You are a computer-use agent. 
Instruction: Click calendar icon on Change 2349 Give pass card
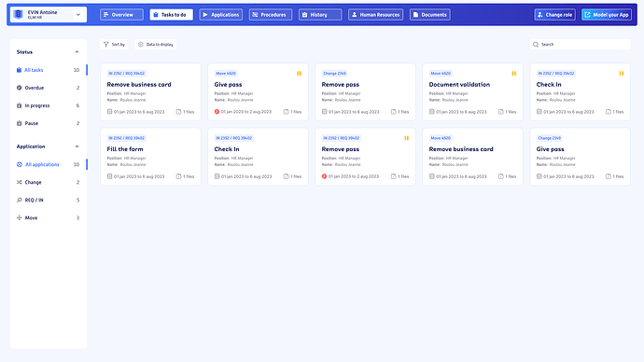click(x=539, y=176)
